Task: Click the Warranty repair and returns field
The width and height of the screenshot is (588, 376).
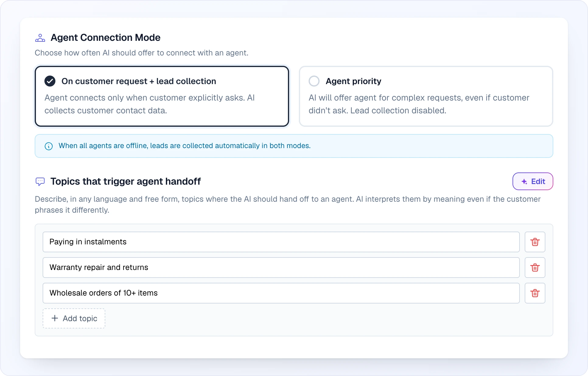Action: coord(281,268)
